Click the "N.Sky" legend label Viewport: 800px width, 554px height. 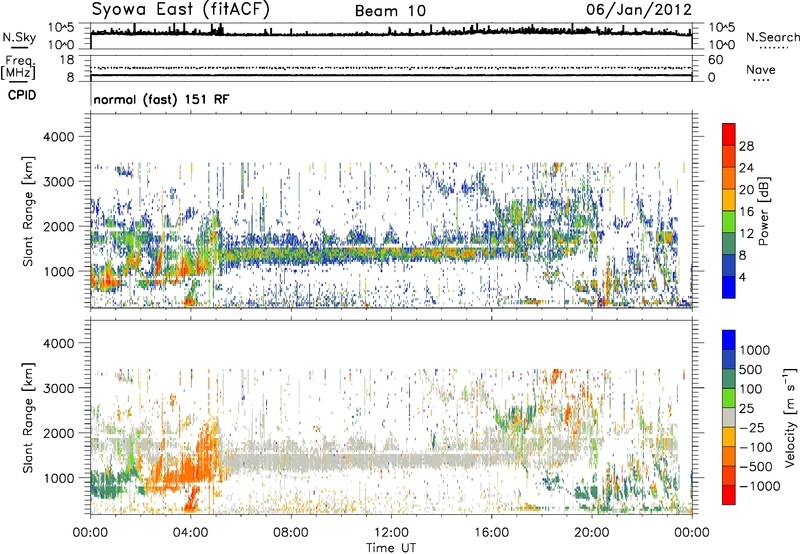[x=19, y=37]
